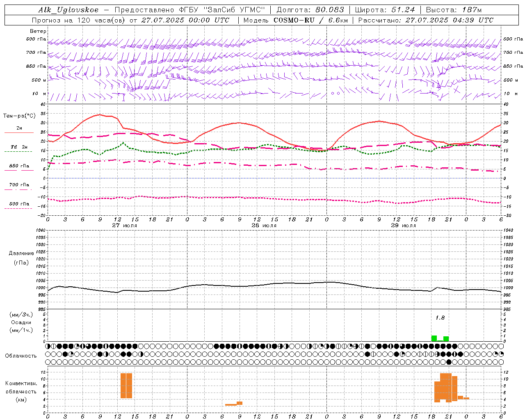Image resolution: width=525 pixels, height=420 pixels.
Task: Click the Ветер panel label
Action: pos(38,31)
